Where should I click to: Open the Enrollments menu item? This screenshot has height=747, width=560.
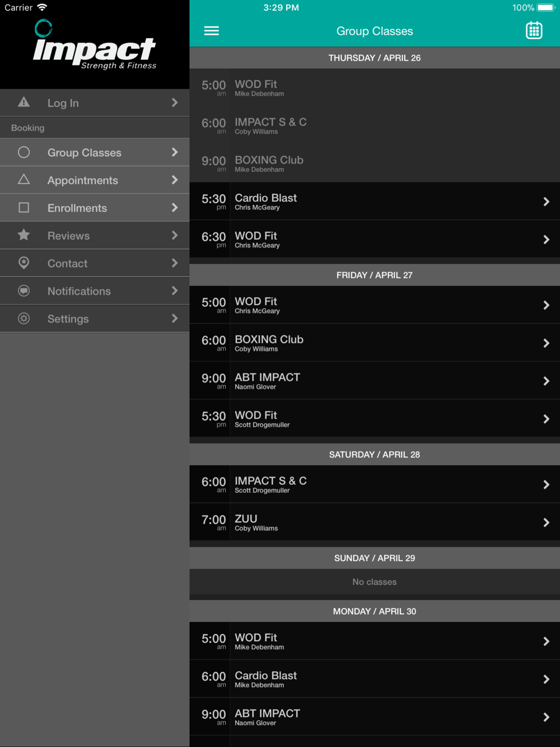(95, 208)
